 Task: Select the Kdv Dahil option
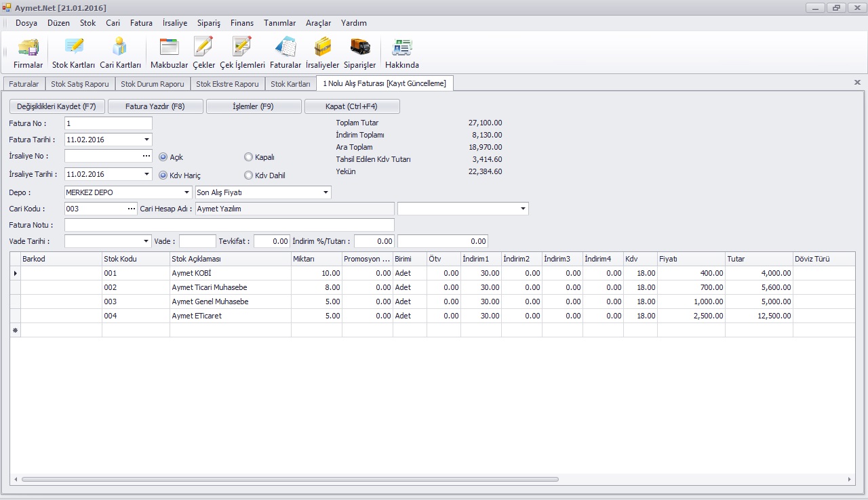click(248, 175)
